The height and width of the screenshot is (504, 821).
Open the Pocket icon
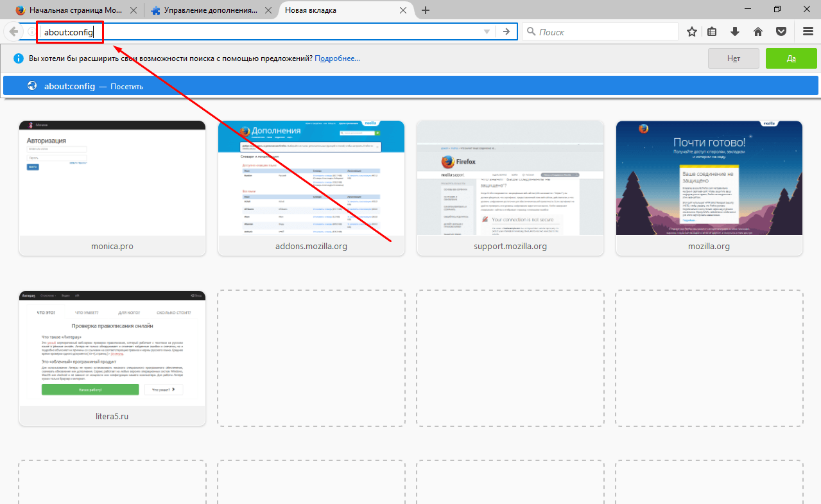pyautogui.click(x=781, y=31)
